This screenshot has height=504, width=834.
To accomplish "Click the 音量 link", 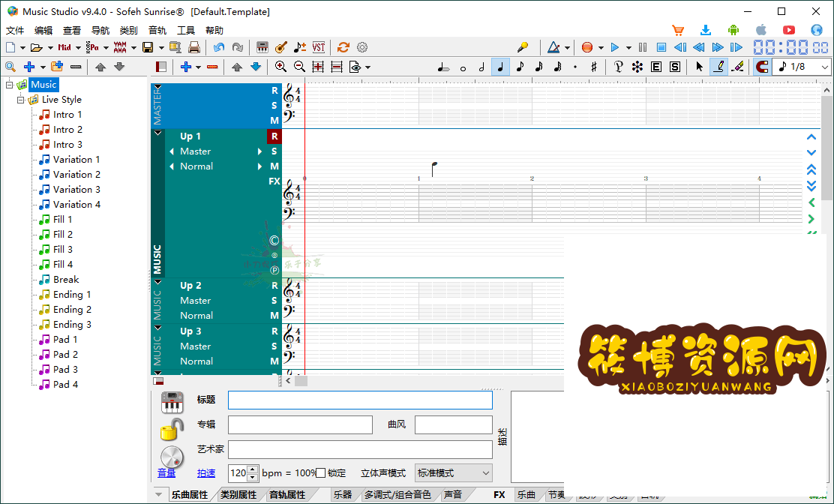I will [x=166, y=472].
